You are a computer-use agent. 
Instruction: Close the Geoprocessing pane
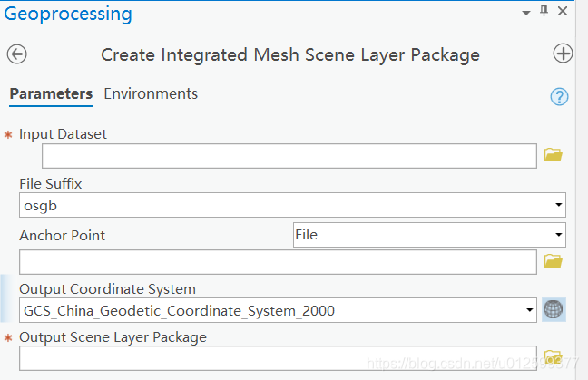coord(563,12)
